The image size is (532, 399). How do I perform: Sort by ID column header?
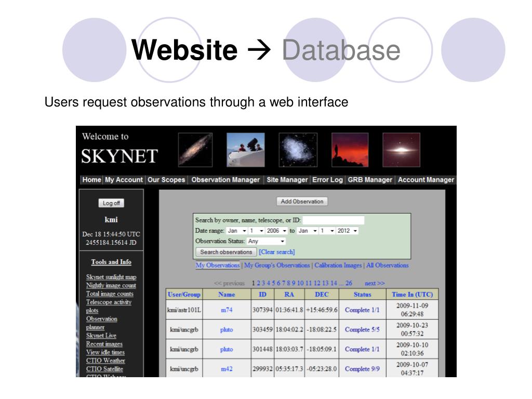coord(262,295)
